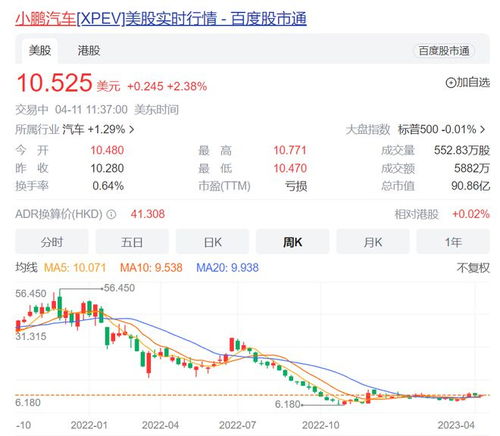Viewport: 500px width, 436px height.
Task: Click the 2022-04 date axis label
Action: (x=160, y=425)
